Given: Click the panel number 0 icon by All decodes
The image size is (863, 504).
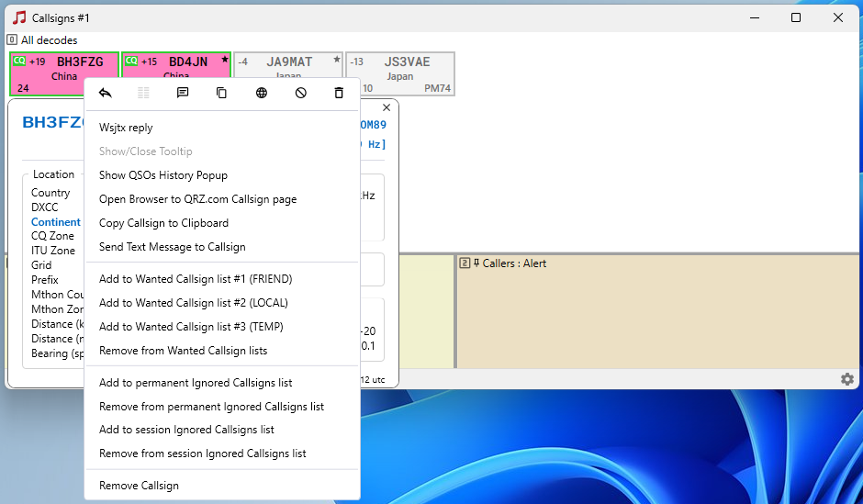Looking at the screenshot, I should tap(12, 39).
